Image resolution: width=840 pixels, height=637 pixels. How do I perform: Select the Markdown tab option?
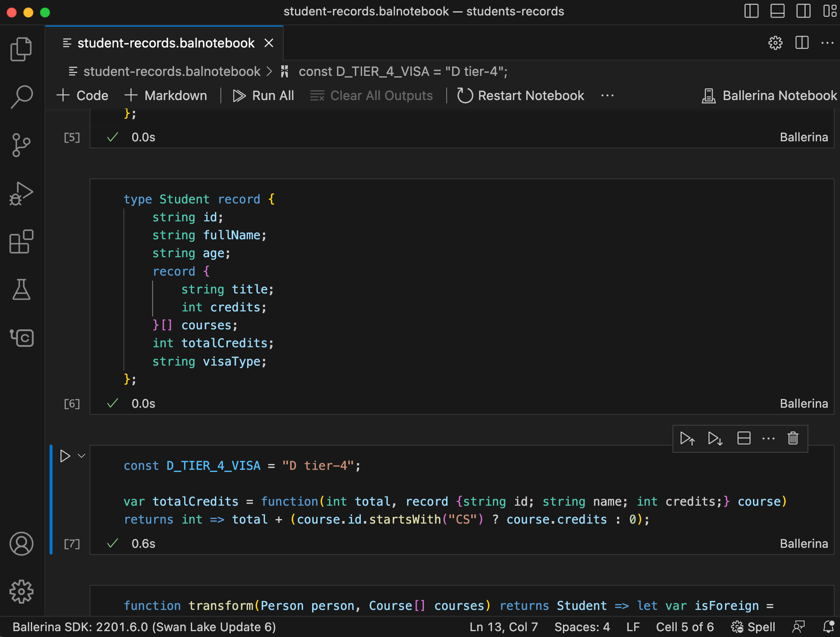pyautogui.click(x=166, y=96)
